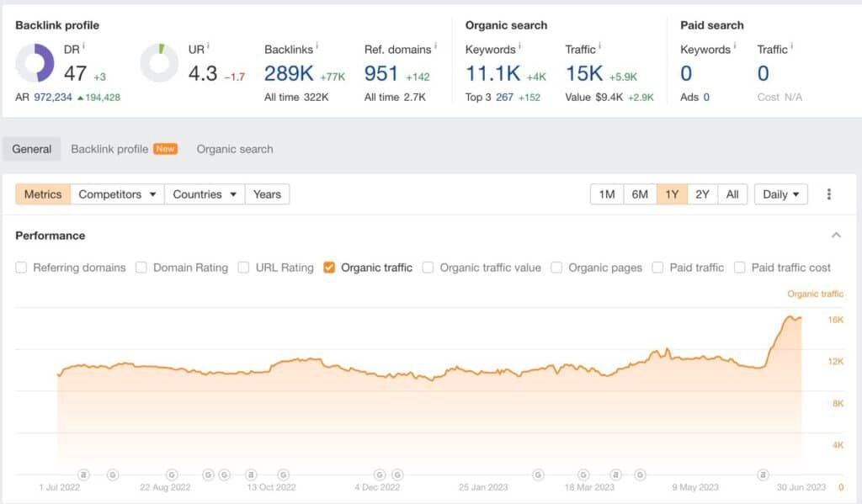Open the info tooltip beside Ref. domains
Viewport: 862px width, 504px height.
point(435,45)
